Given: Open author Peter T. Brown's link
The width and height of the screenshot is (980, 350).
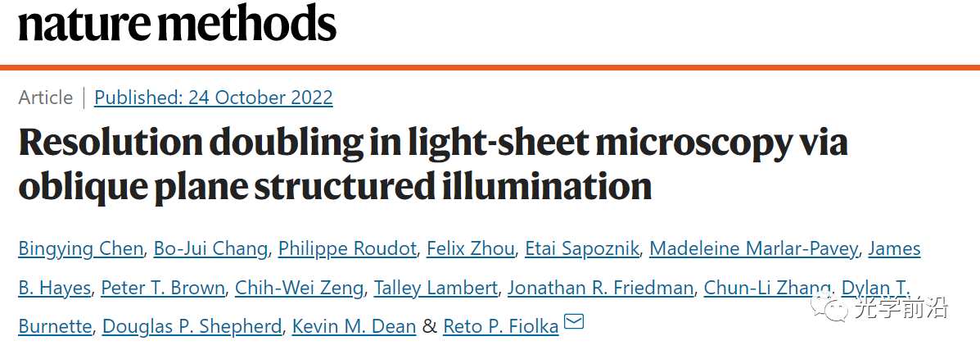Looking at the screenshot, I should pyautogui.click(x=162, y=288).
